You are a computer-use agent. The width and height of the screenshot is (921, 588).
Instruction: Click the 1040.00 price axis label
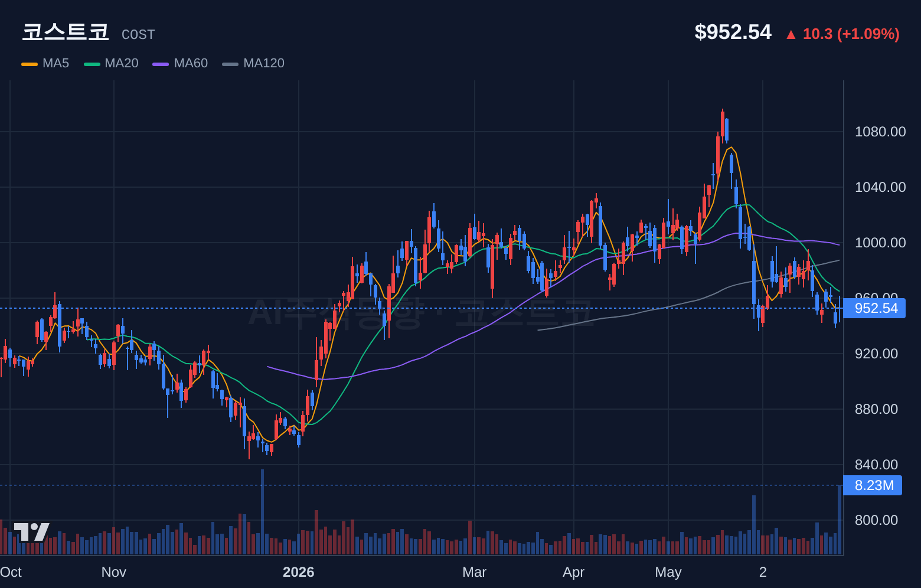point(880,187)
